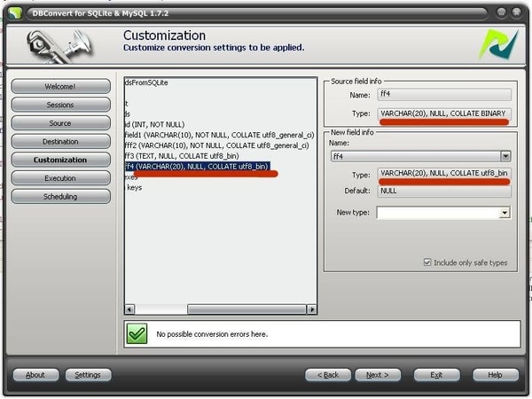Click the source field Name box ff4

[444, 94]
